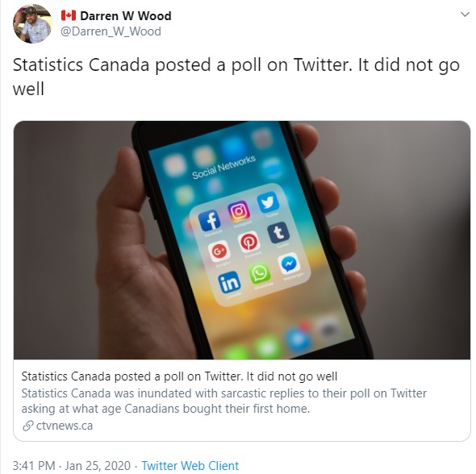Image resolution: width=476 pixels, height=474 pixels.
Task: Click the Facebook icon on phone image
Action: [x=210, y=220]
